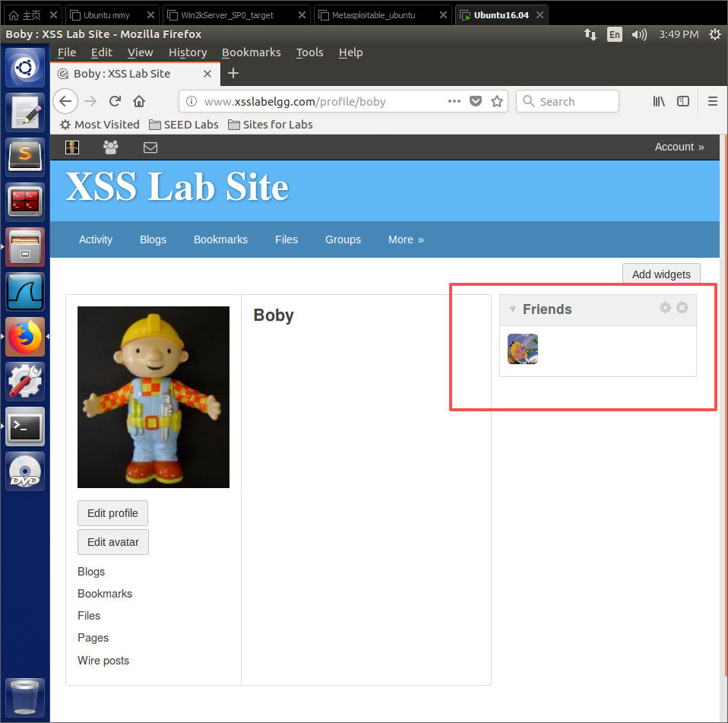Remove the Friends widget
This screenshot has width=728, height=723.
(x=682, y=307)
